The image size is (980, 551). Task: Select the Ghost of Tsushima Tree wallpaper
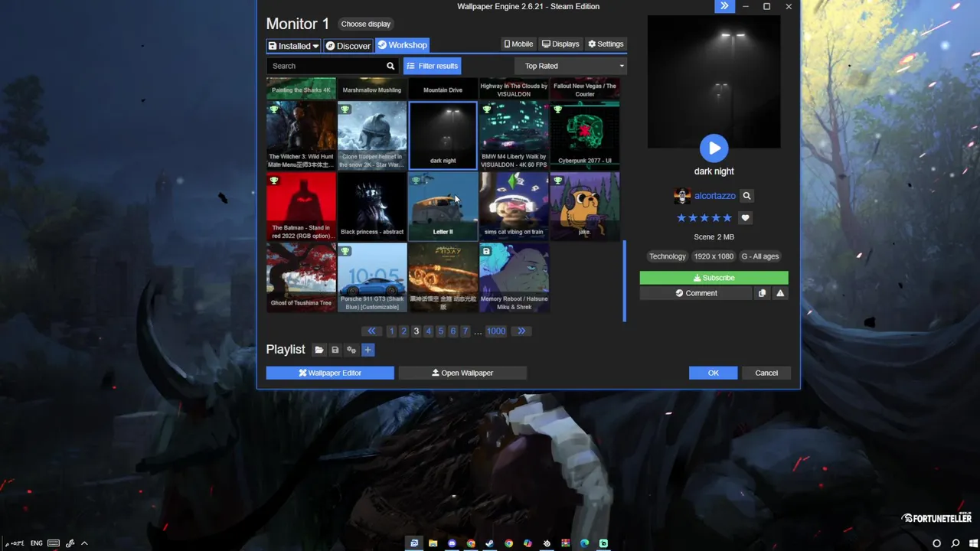(301, 278)
